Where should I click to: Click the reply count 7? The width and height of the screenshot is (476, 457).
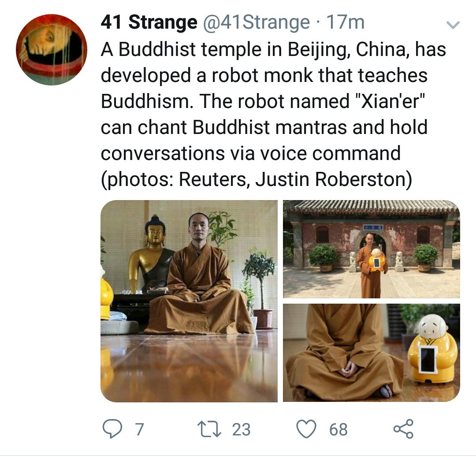click(x=139, y=429)
